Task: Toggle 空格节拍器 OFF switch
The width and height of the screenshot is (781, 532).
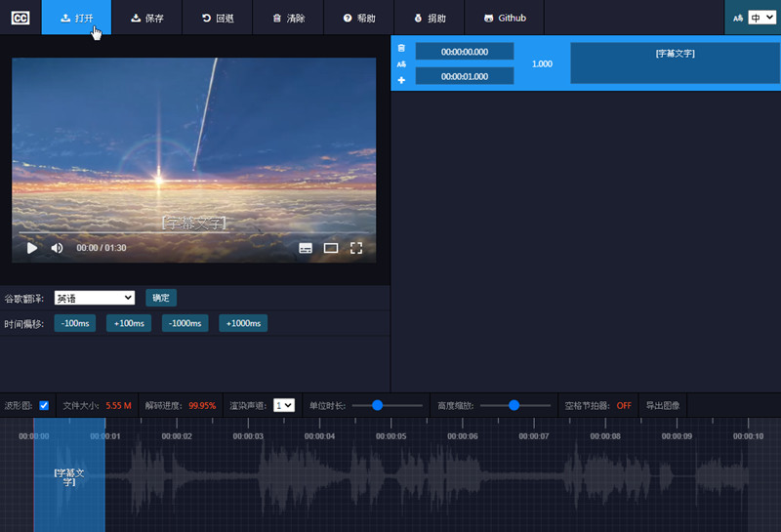Action: point(624,405)
